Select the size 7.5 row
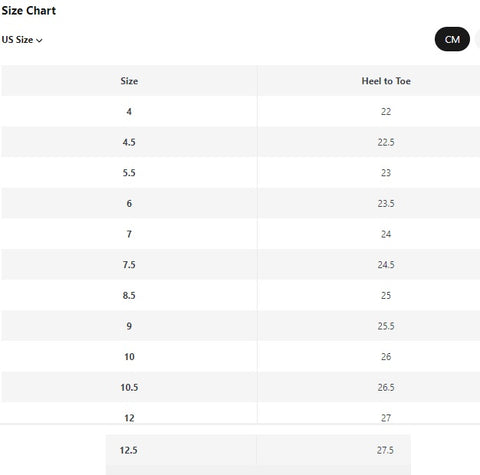 pyautogui.click(x=241, y=265)
